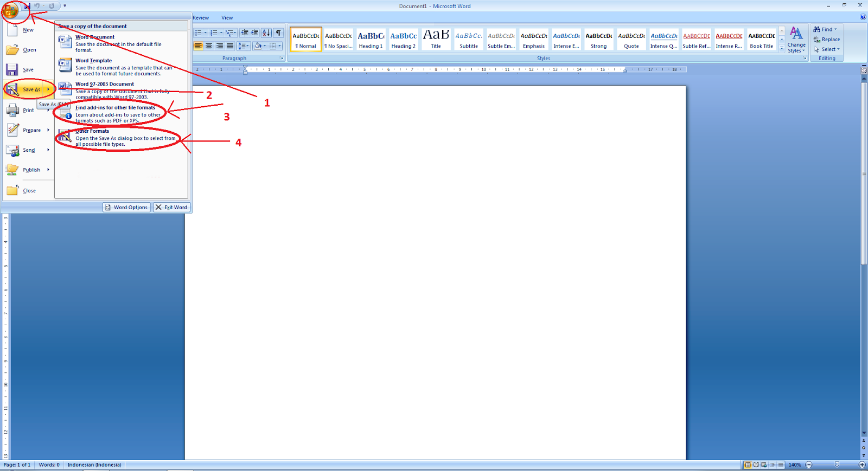Image resolution: width=868 pixels, height=471 pixels.
Task: Expand the Prepare submenu arrow
Action: click(x=48, y=130)
